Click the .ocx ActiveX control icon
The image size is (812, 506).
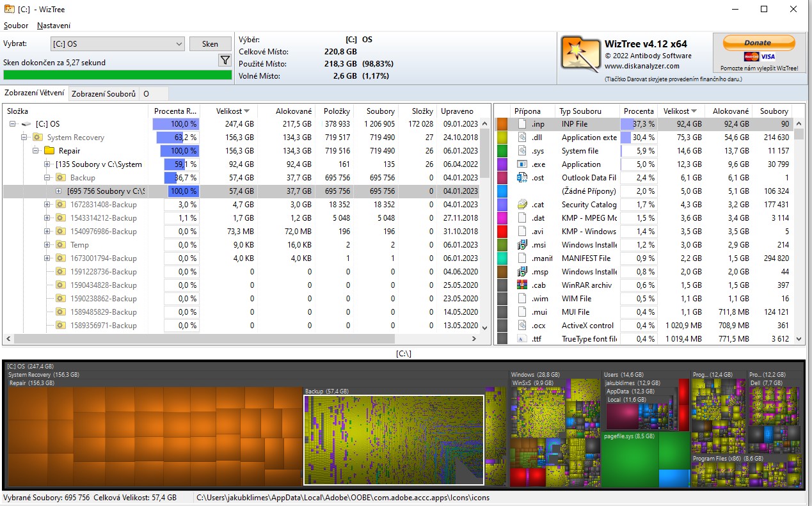click(521, 326)
